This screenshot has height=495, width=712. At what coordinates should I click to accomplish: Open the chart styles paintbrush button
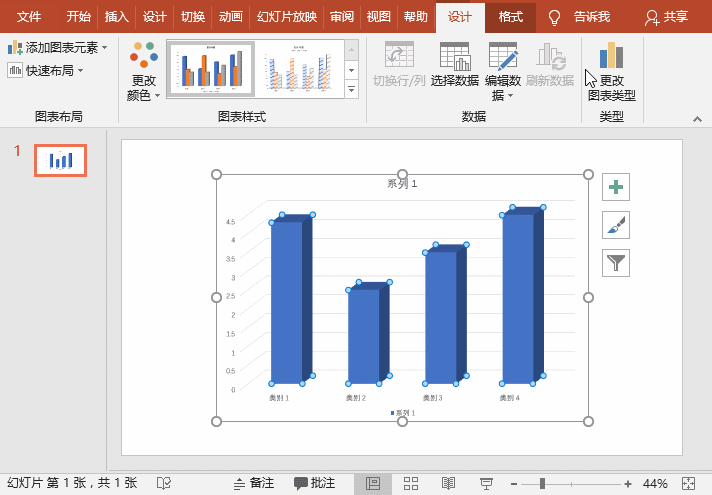pyautogui.click(x=616, y=225)
